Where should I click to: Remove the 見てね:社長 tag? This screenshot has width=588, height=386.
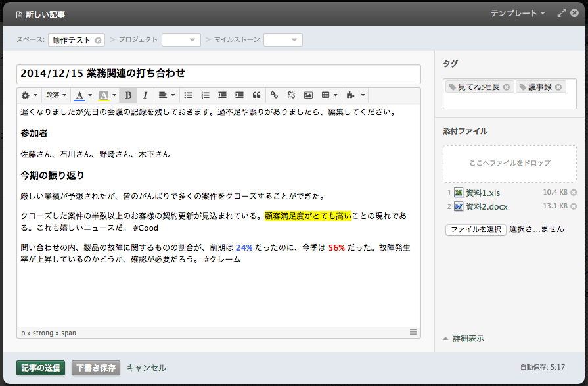[507, 87]
